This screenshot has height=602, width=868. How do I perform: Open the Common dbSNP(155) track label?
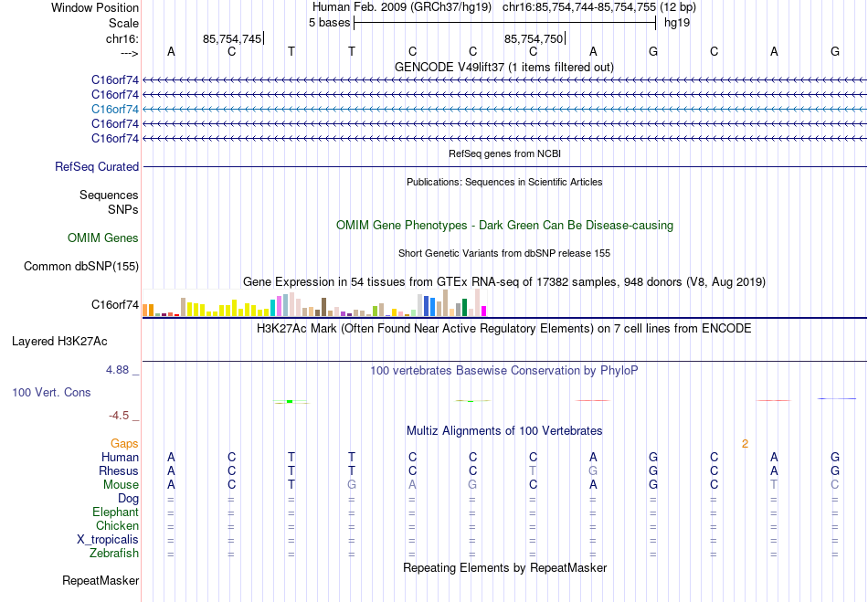click(80, 266)
